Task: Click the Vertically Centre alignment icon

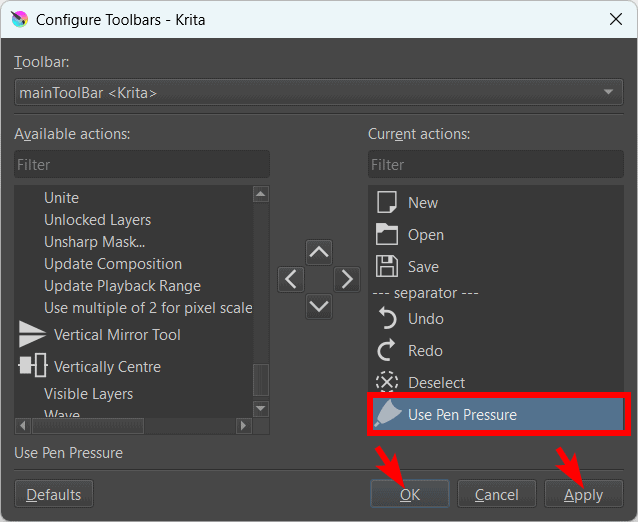Action: (x=33, y=365)
